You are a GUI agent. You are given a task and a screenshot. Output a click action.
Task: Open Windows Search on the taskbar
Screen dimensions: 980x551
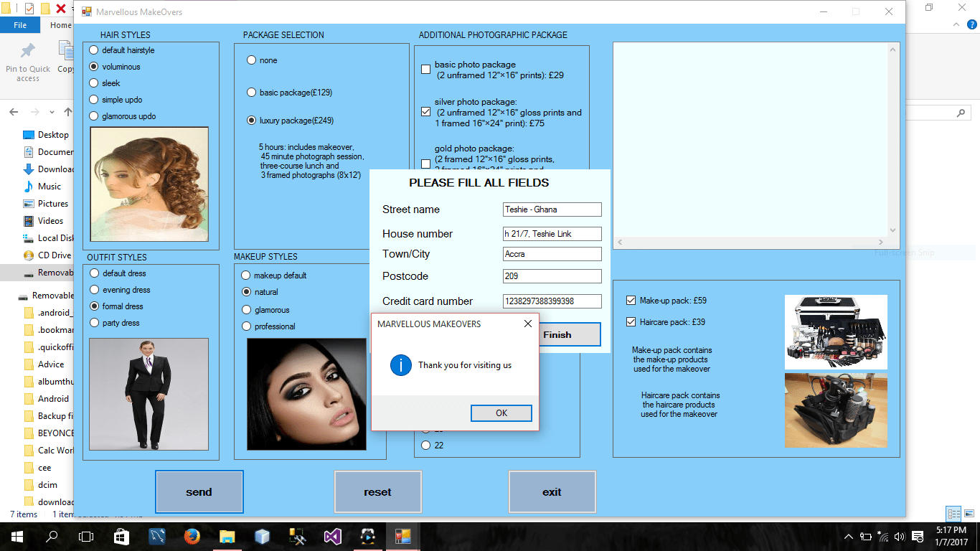click(50, 536)
